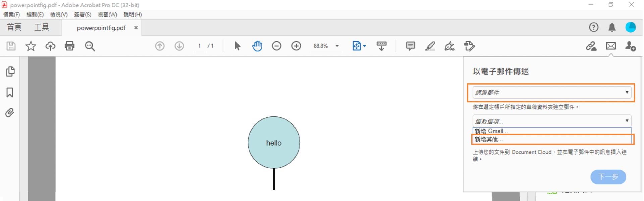This screenshot has height=201, width=644.
Task: Open the zoom level dropdown arrow
Action: (x=337, y=46)
